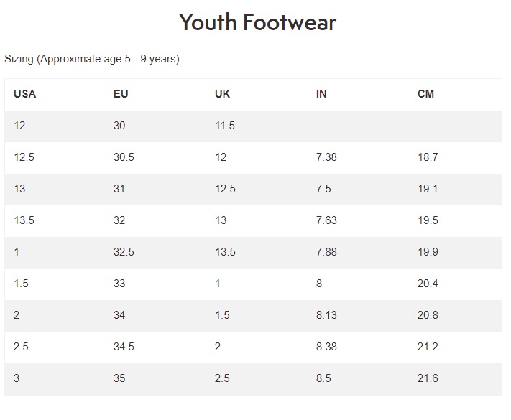Viewport: 511px width, 420px height.
Task: Select the CM column header
Action: click(425, 94)
